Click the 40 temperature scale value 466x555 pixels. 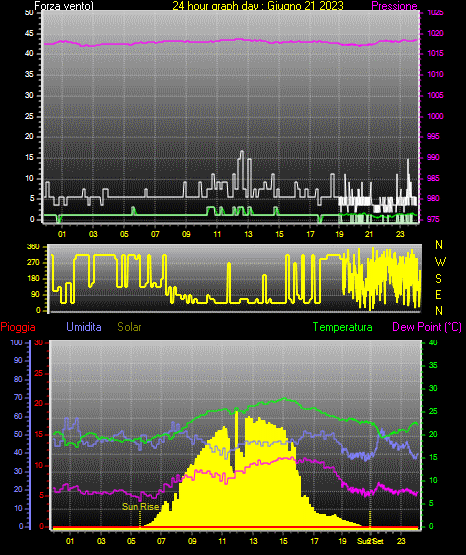pos(433,343)
